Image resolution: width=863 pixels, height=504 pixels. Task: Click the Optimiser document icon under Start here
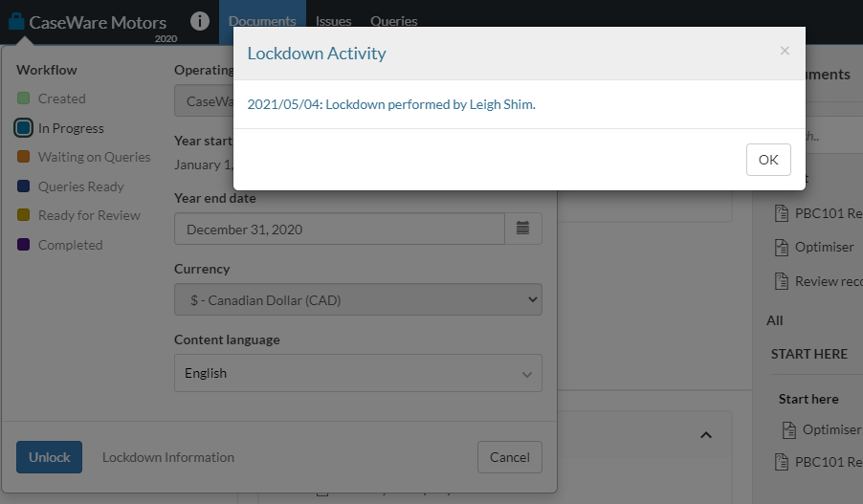(788, 429)
